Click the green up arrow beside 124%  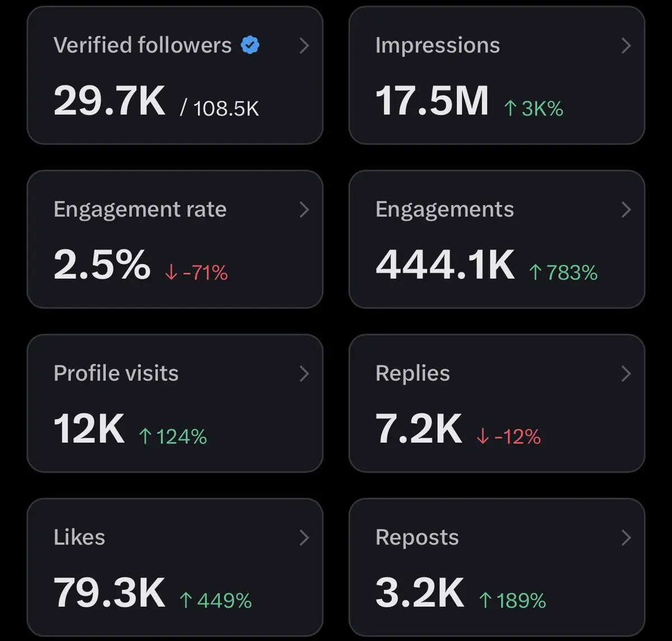pos(145,437)
